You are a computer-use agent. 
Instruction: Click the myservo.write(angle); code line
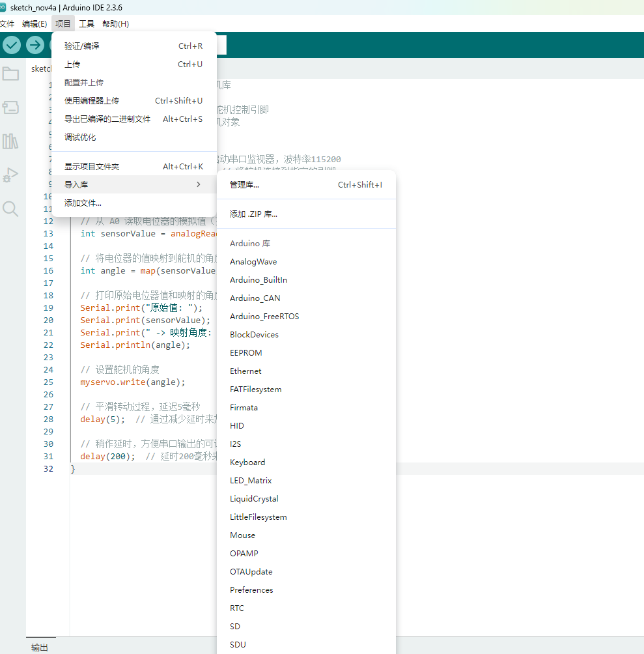pos(133,382)
